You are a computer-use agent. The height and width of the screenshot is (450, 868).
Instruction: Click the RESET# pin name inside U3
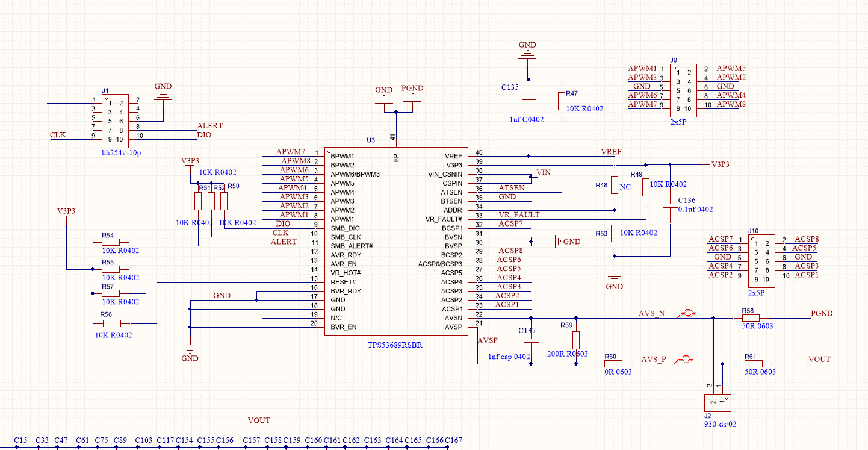click(343, 282)
